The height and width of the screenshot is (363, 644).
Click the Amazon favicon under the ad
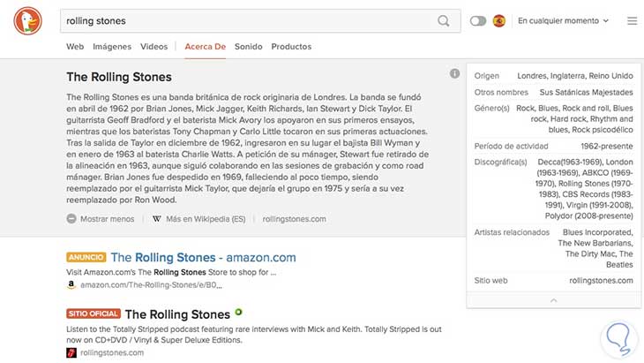coord(71,285)
